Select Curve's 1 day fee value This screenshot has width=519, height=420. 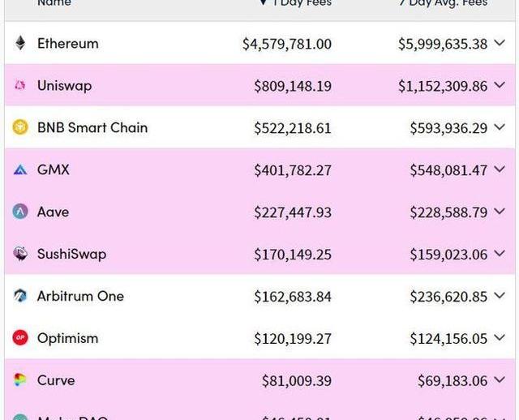296,381
